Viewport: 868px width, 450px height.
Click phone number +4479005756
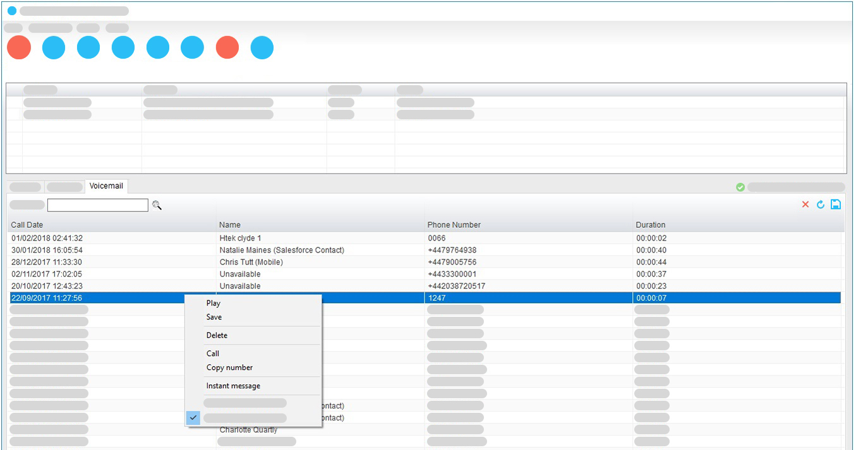pyautogui.click(x=452, y=263)
